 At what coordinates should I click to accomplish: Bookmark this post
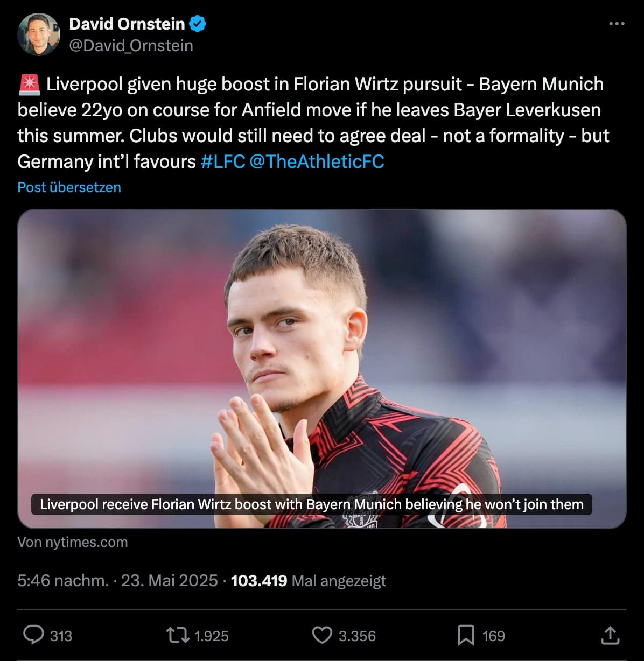coord(466,635)
